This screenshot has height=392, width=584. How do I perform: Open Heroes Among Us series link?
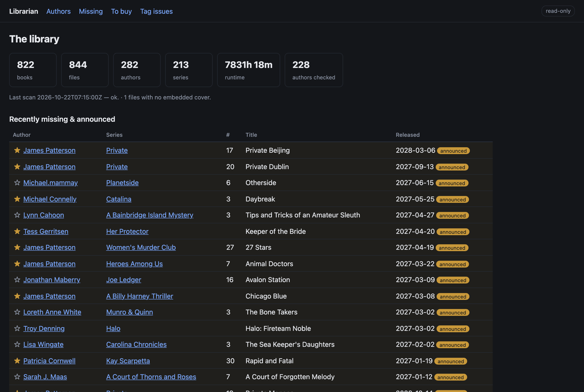coord(134,264)
